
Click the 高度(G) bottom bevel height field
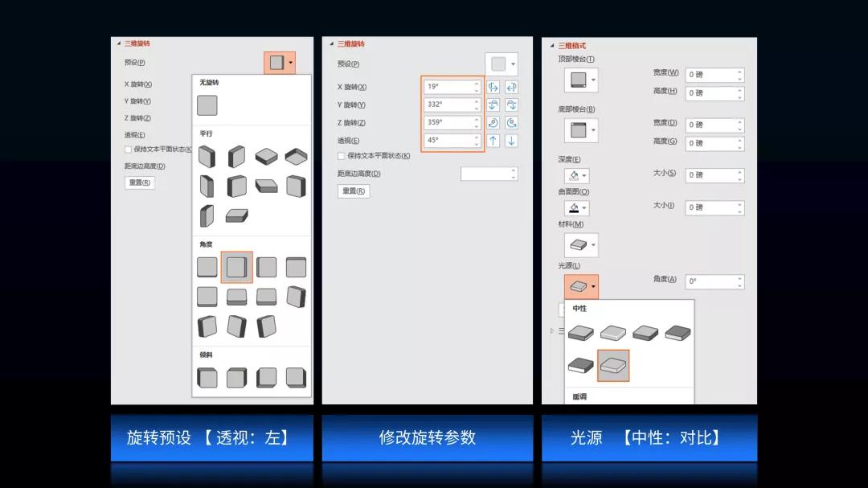pos(714,143)
